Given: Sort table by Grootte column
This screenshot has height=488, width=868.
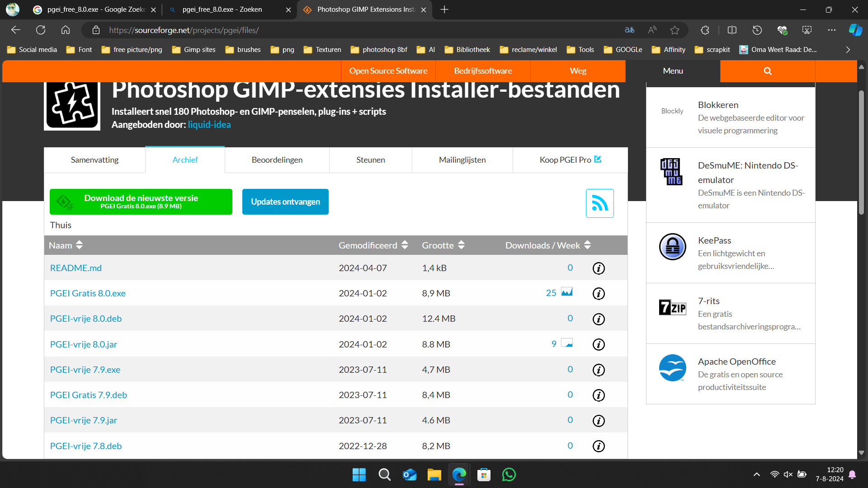Looking at the screenshot, I should tap(443, 245).
